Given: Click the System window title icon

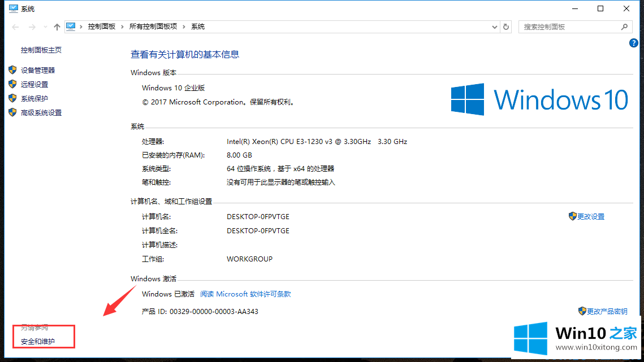Looking at the screenshot, I should click(14, 8).
